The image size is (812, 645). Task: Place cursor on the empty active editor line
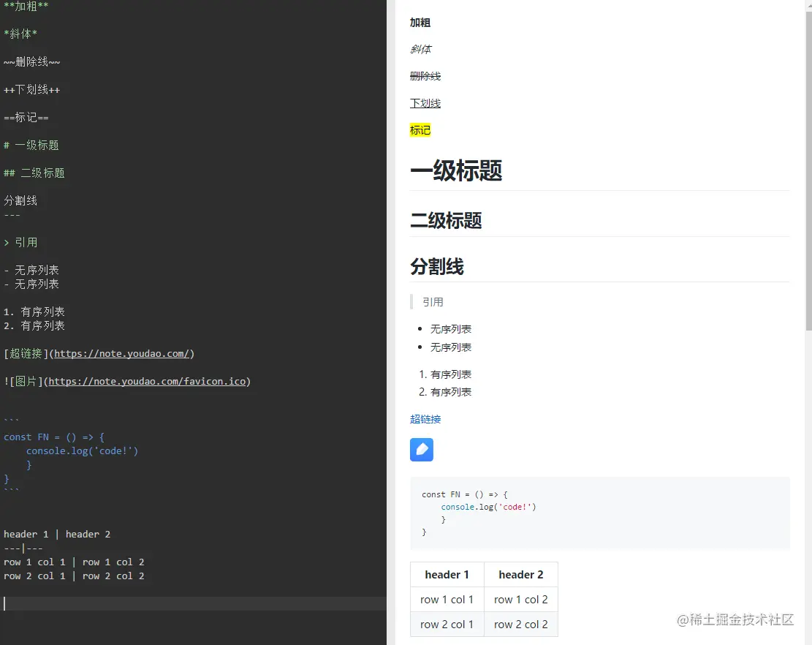click(193, 603)
